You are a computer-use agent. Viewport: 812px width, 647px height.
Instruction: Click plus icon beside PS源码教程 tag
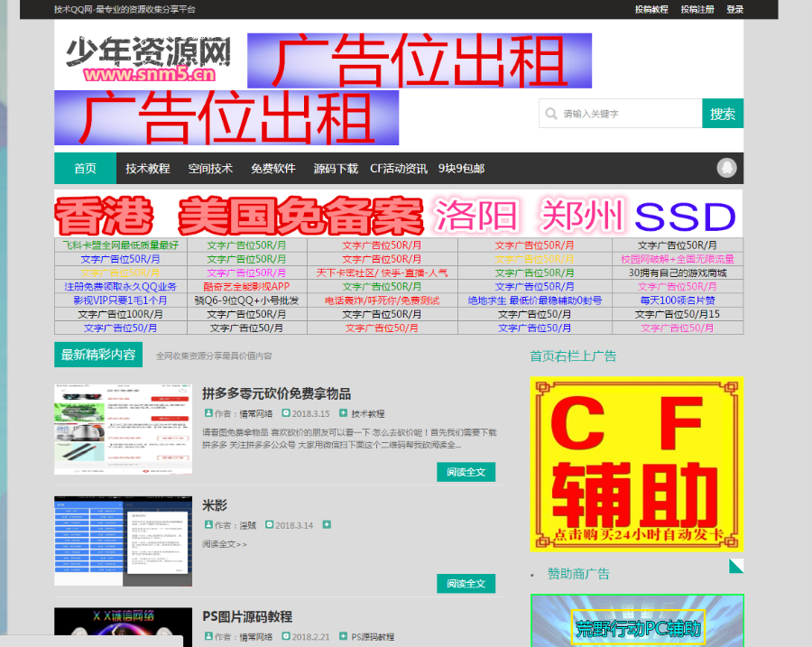(x=343, y=636)
